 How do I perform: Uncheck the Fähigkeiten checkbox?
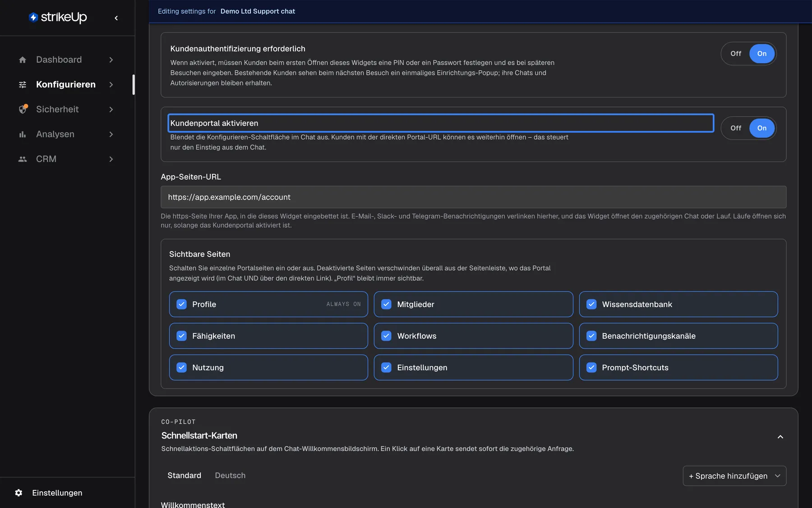181,336
